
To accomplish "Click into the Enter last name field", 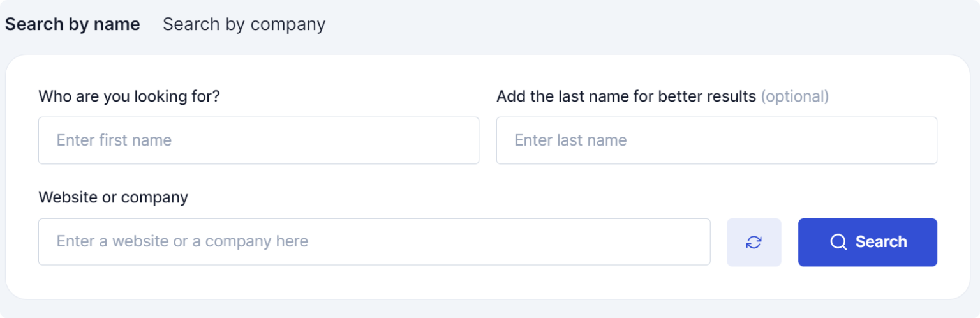I will (716, 140).
